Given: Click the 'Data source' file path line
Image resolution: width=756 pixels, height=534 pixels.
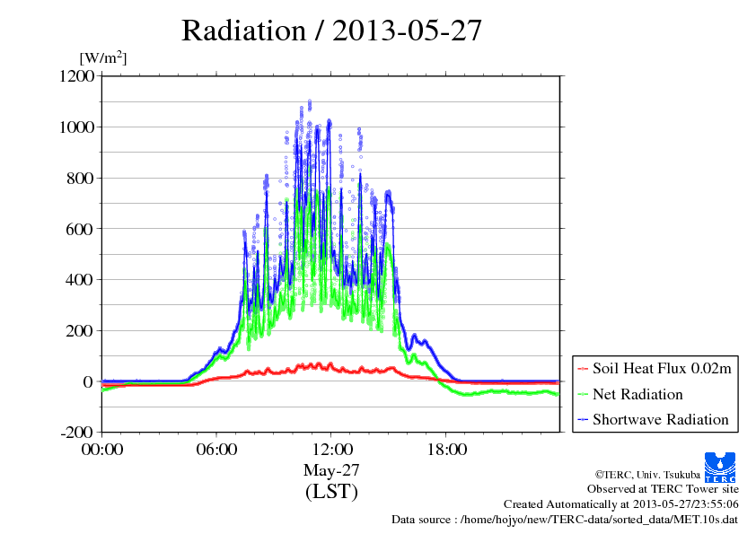Looking at the screenshot, I should tap(565, 520).
